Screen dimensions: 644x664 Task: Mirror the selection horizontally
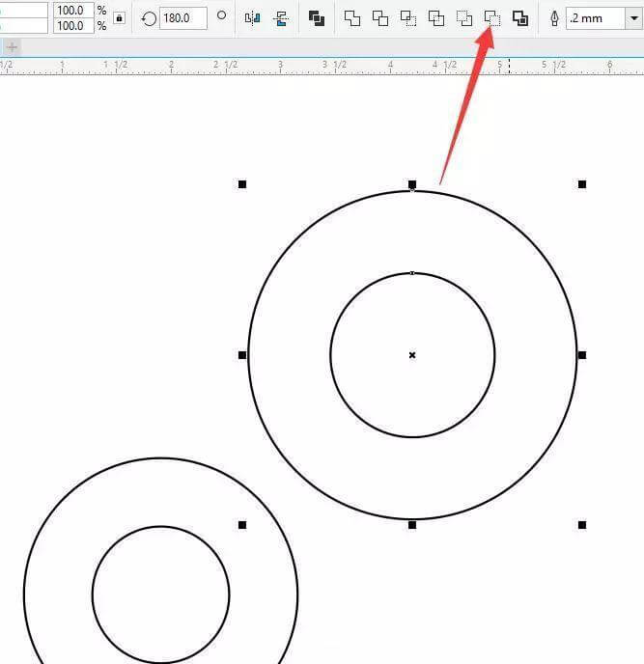(x=253, y=17)
